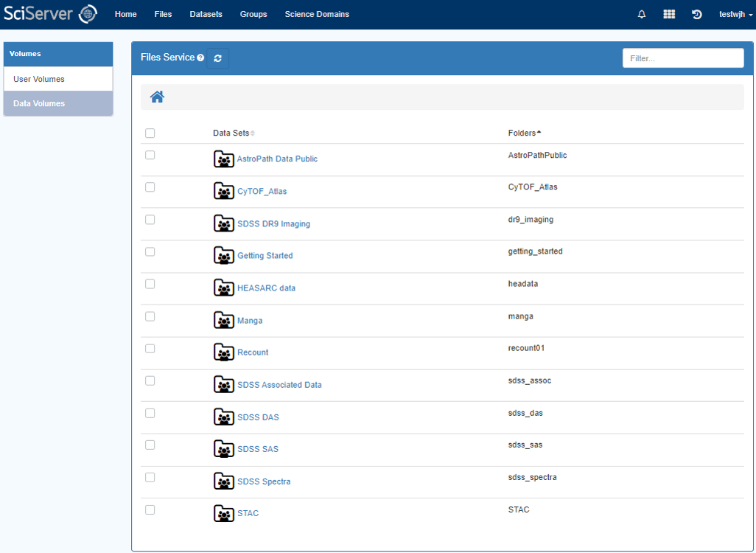Click the sdss_assoc folder name
This screenshot has width=756, height=553.
click(530, 380)
